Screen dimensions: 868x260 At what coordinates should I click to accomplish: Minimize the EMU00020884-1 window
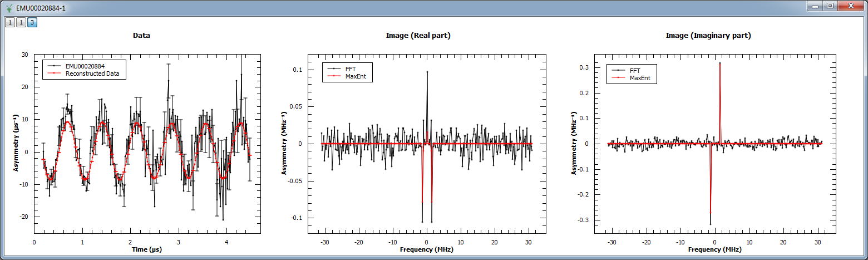click(817, 6)
